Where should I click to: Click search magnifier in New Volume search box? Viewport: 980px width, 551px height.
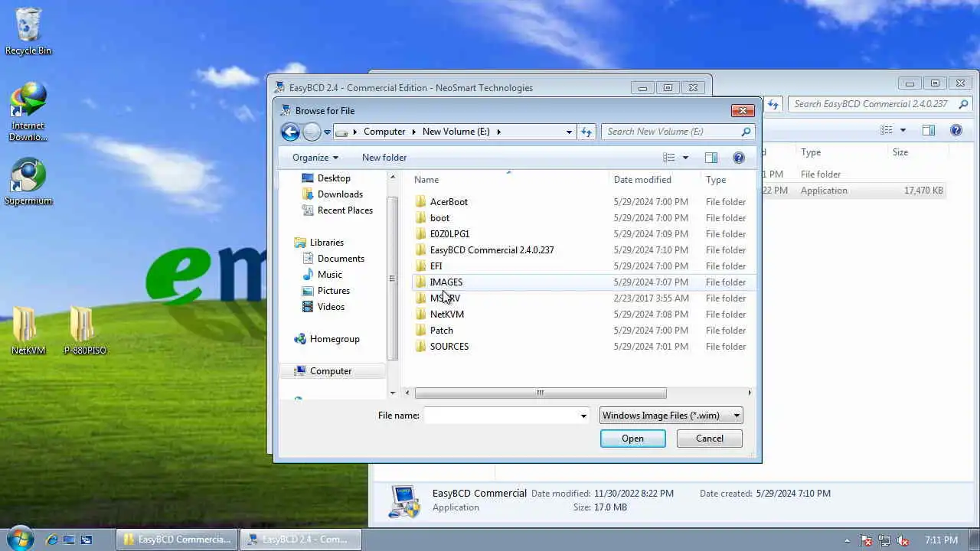[x=746, y=132]
